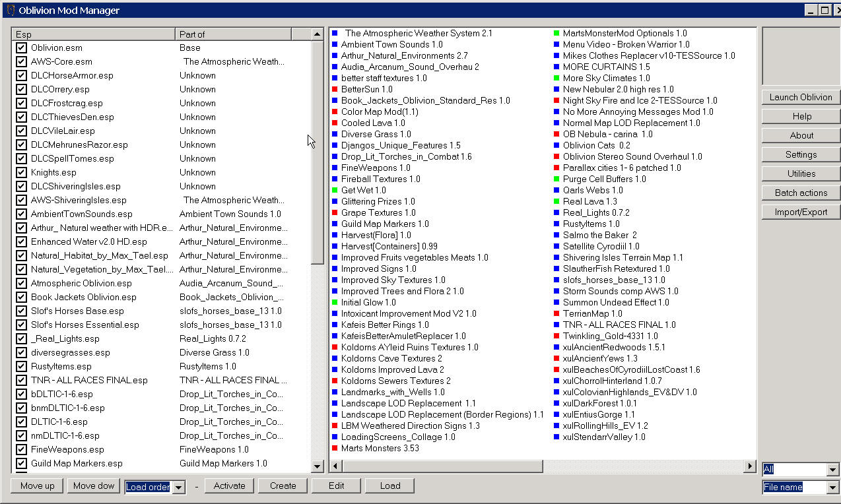Click red square beside TerrianMap 1.0
Image resolution: width=841 pixels, height=504 pixels.
coord(556,313)
